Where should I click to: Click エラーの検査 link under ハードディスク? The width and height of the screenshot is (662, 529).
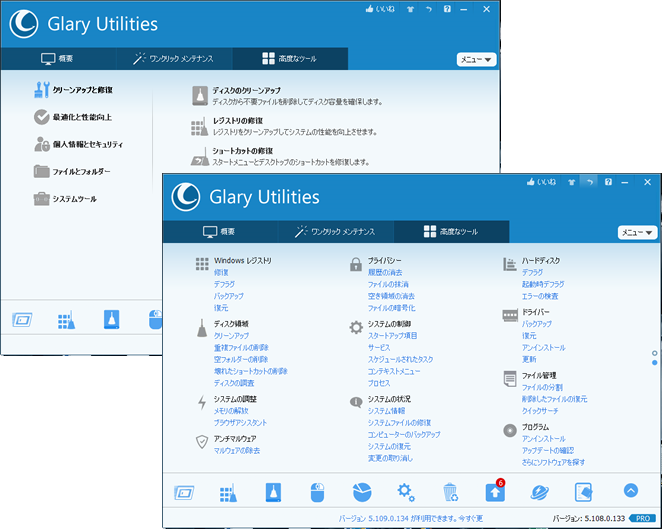[540, 296]
